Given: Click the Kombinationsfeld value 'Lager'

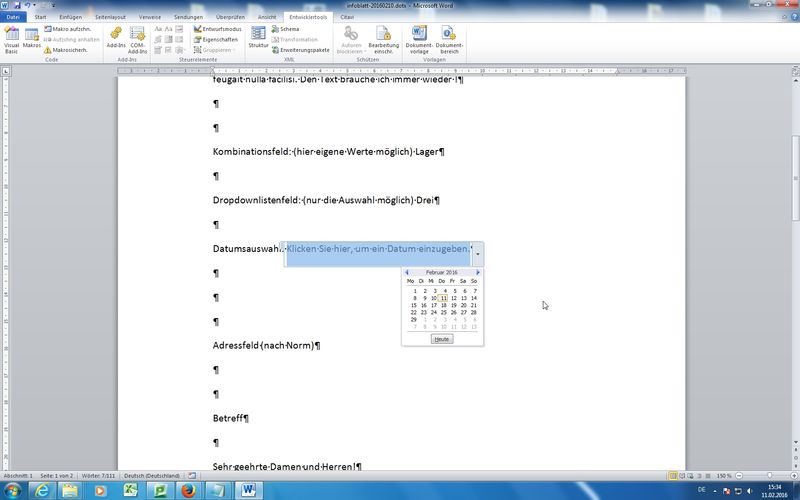Looking at the screenshot, I should (427, 152).
